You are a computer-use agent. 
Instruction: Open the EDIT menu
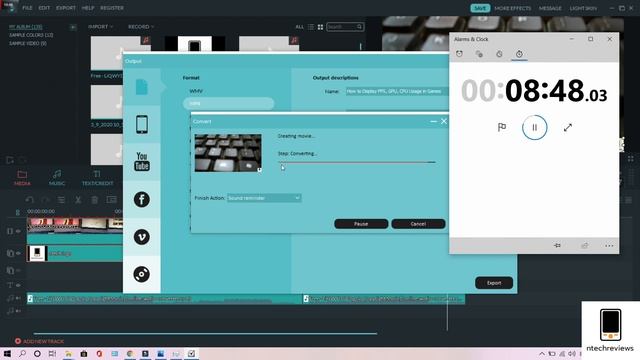point(44,8)
